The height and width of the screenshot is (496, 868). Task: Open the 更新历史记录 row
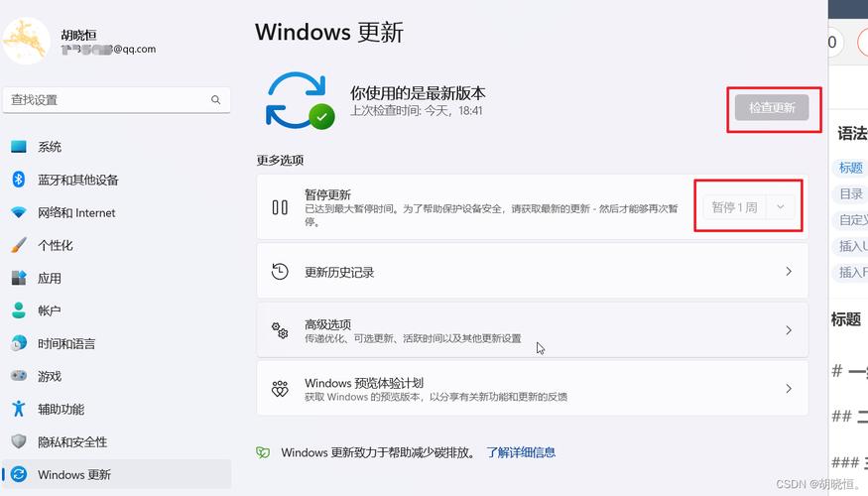(532, 272)
